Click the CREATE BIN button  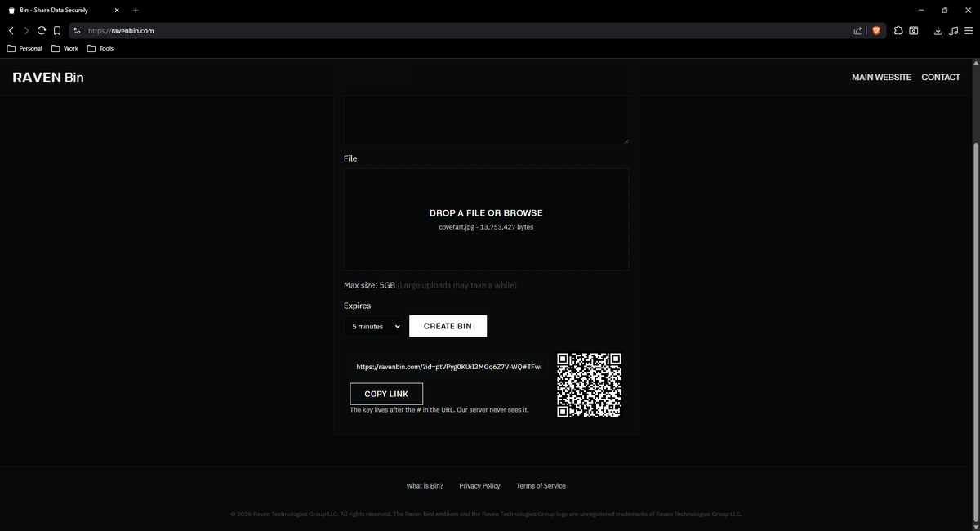tap(448, 326)
